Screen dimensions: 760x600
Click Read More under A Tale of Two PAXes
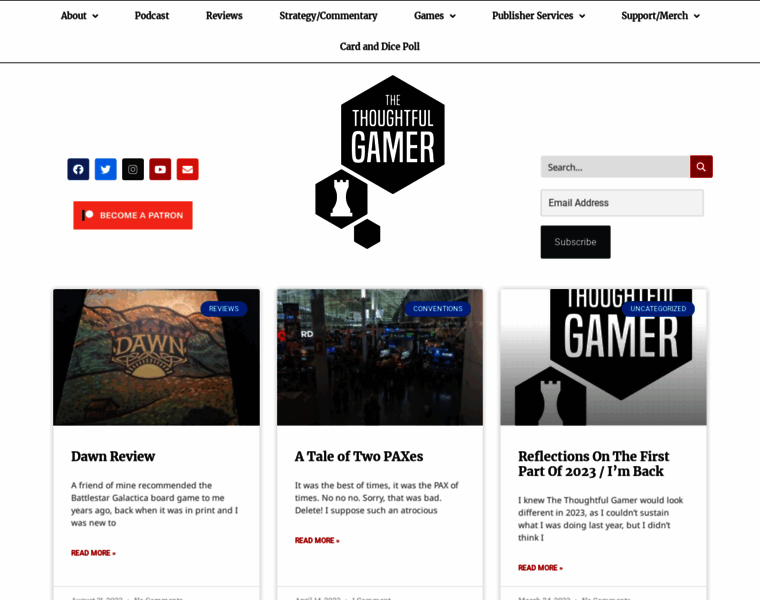tap(317, 540)
